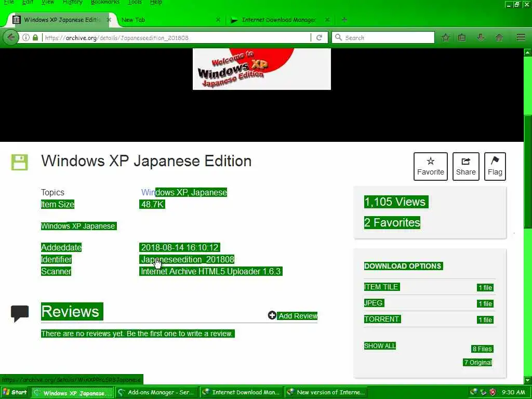The height and width of the screenshot is (399, 532).
Task: Click the speech bubble Reviews icon
Action: pyautogui.click(x=20, y=313)
